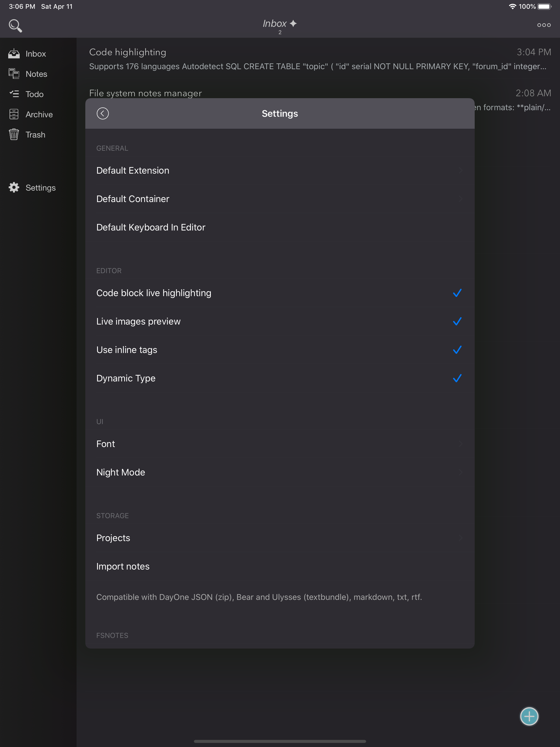The height and width of the screenshot is (747, 560).
Task: Tap the Inbox tray icon in sidebar
Action: [x=14, y=54]
